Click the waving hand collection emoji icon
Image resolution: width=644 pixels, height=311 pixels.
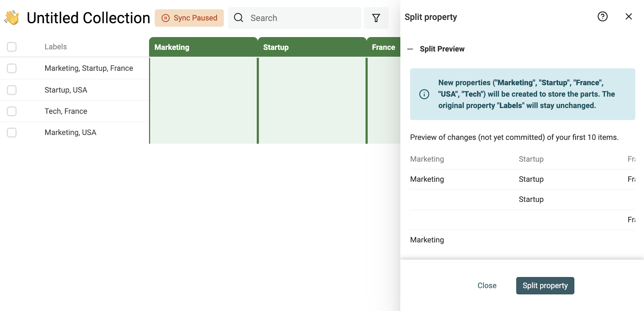coord(12,18)
